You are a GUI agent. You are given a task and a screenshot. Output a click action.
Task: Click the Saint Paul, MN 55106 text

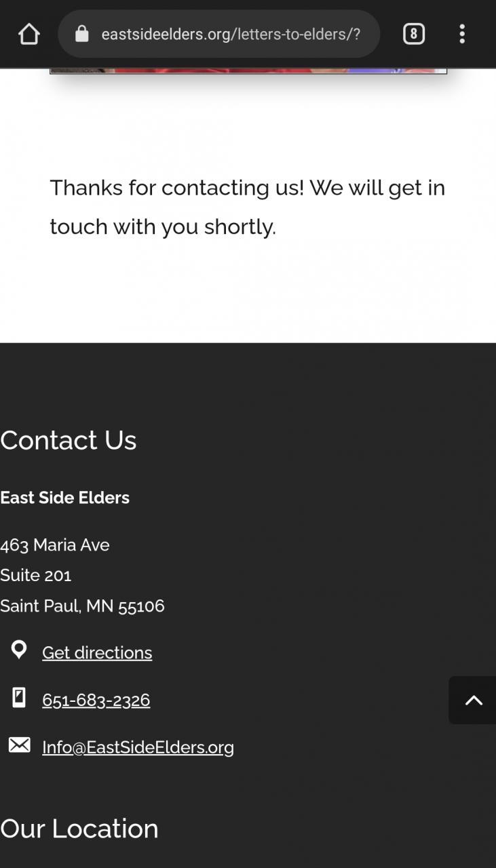click(x=82, y=606)
